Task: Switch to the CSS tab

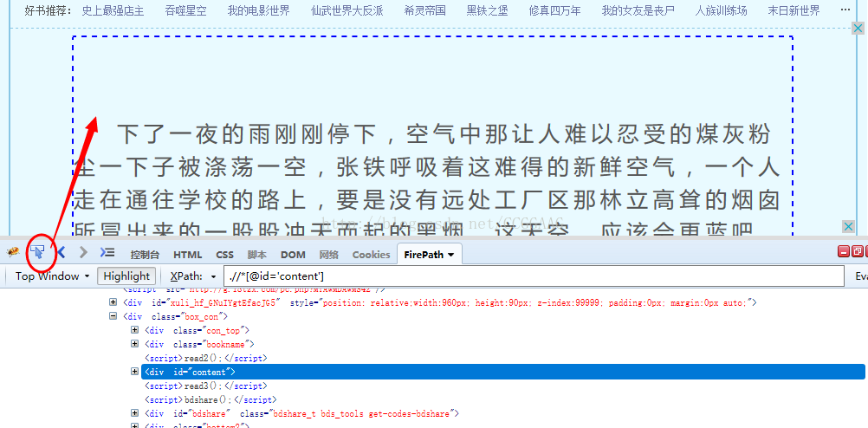Action: 224,255
